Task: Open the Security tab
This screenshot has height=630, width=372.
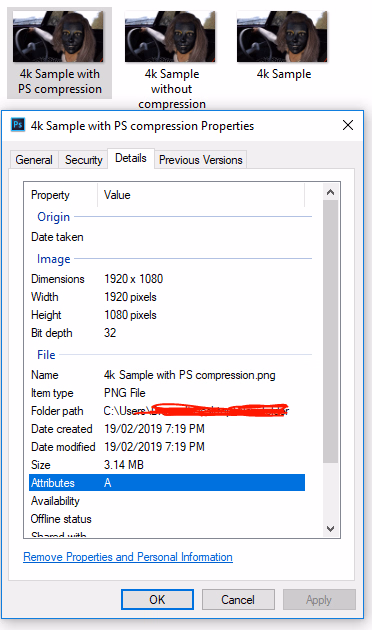Action: coord(84,160)
